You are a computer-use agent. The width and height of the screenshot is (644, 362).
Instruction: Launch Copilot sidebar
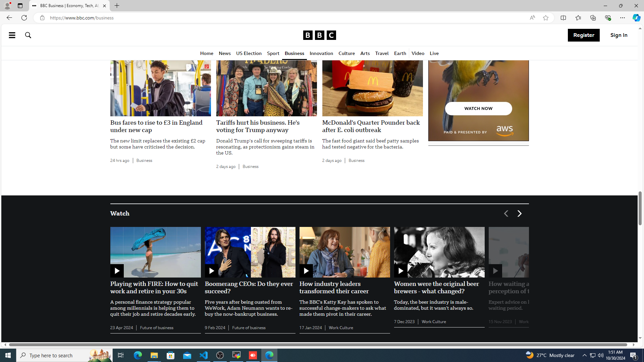pyautogui.click(x=636, y=18)
